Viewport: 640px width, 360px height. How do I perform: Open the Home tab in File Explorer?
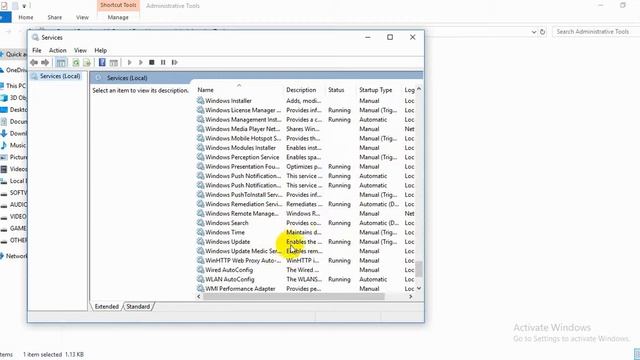point(26,17)
